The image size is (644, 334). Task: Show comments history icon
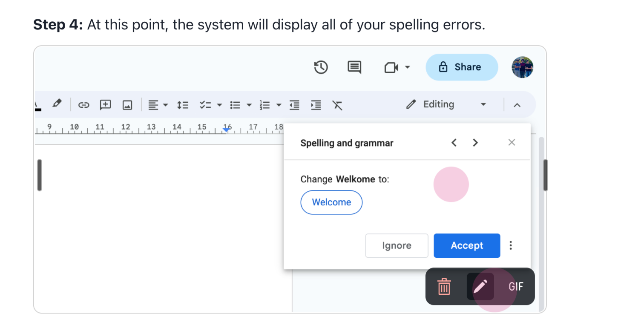pyautogui.click(x=354, y=67)
